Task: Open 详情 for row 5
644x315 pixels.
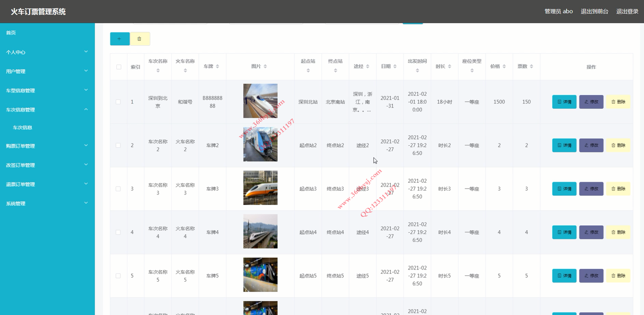Action: click(564, 276)
